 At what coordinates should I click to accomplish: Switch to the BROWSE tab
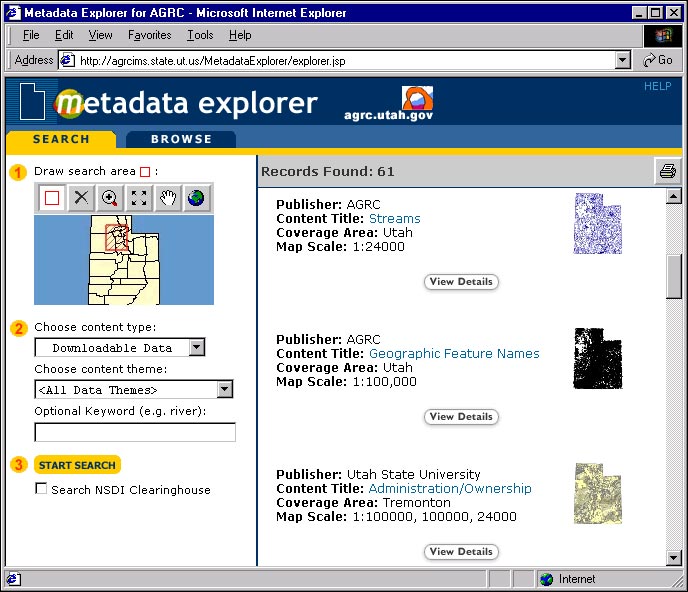pos(181,139)
